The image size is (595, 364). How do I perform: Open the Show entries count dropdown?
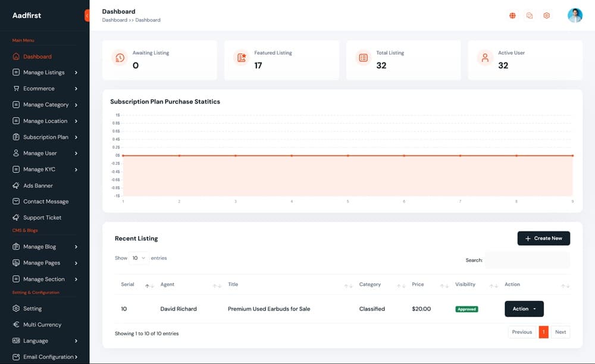click(x=139, y=258)
